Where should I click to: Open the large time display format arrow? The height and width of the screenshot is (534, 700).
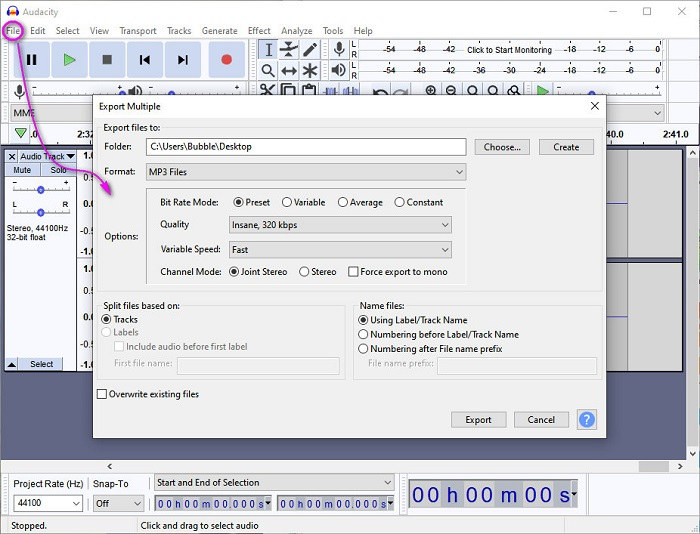click(574, 494)
